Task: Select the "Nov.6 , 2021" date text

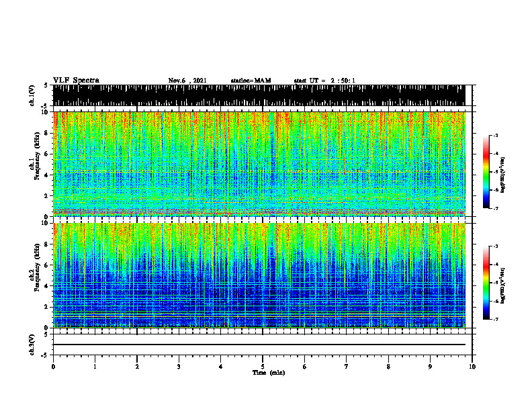Action: click(187, 81)
